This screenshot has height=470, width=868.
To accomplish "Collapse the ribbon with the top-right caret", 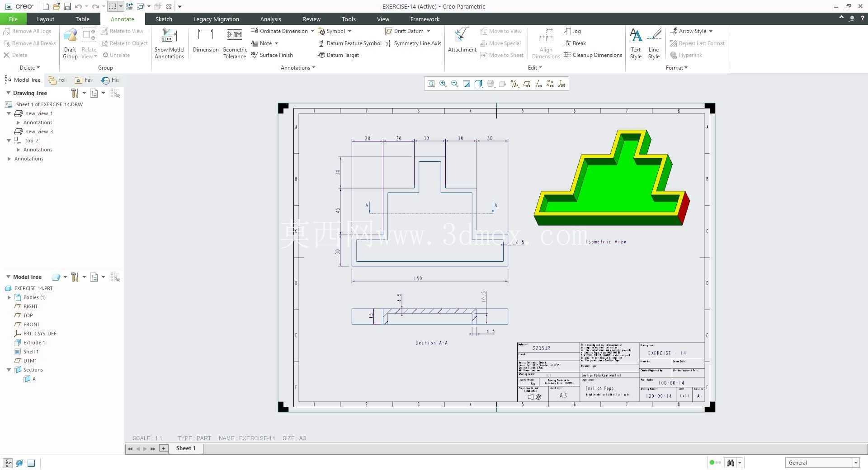I will coord(841,18).
